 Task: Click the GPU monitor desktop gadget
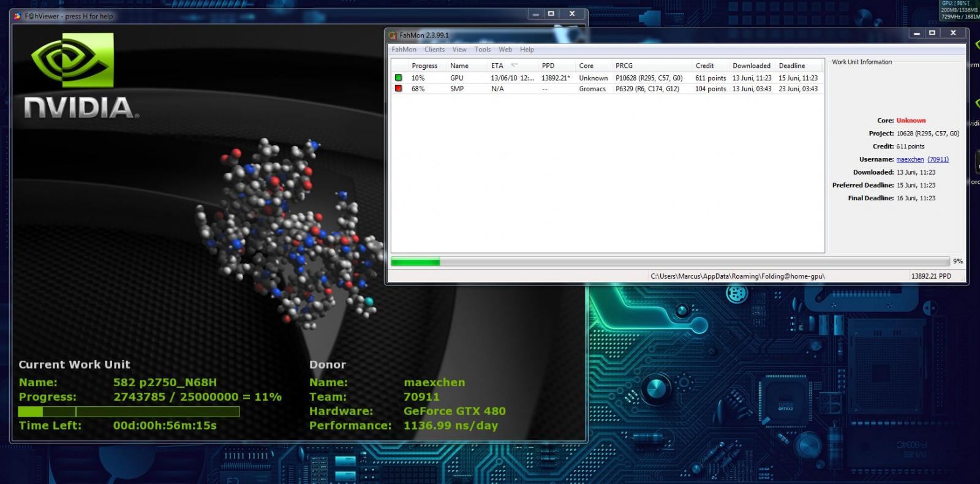(x=960, y=10)
